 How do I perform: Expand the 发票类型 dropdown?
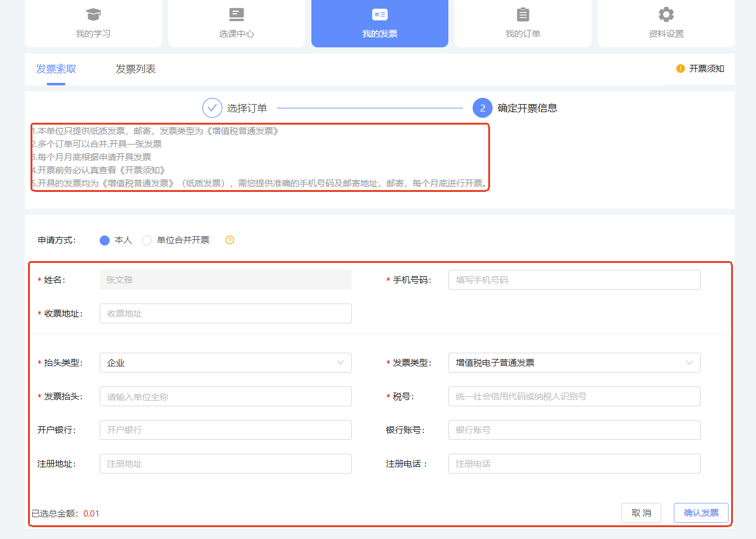click(574, 363)
